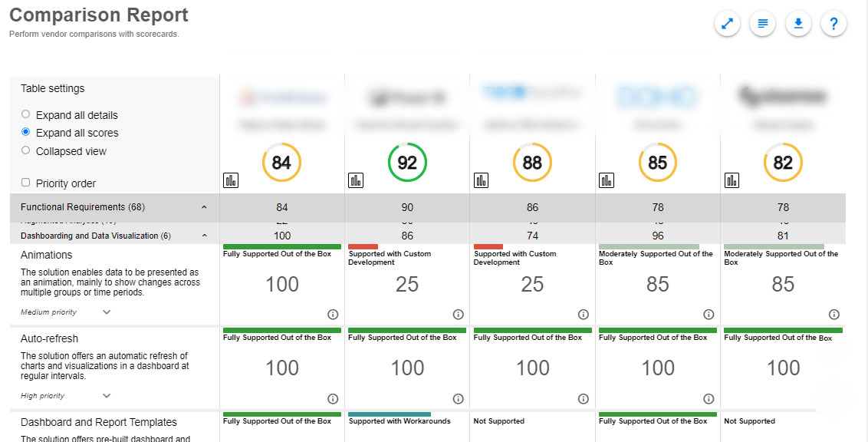Open the help question mark icon

pyautogui.click(x=833, y=24)
